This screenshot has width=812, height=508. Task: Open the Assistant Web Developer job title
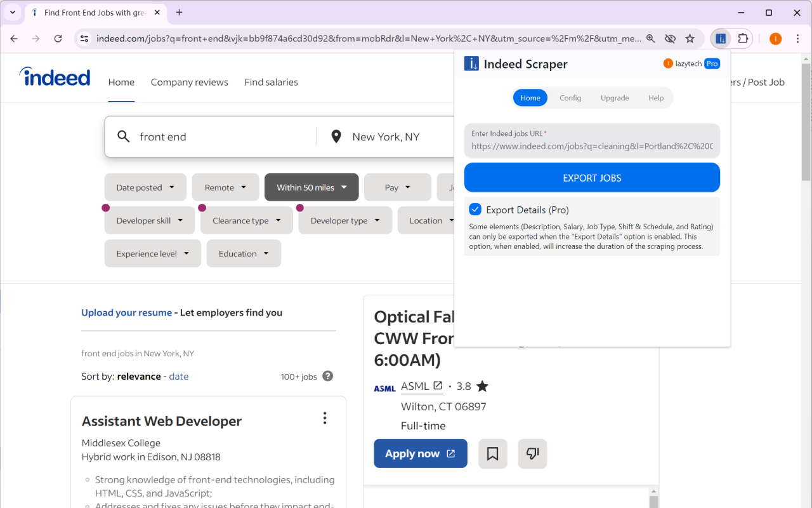coord(162,421)
